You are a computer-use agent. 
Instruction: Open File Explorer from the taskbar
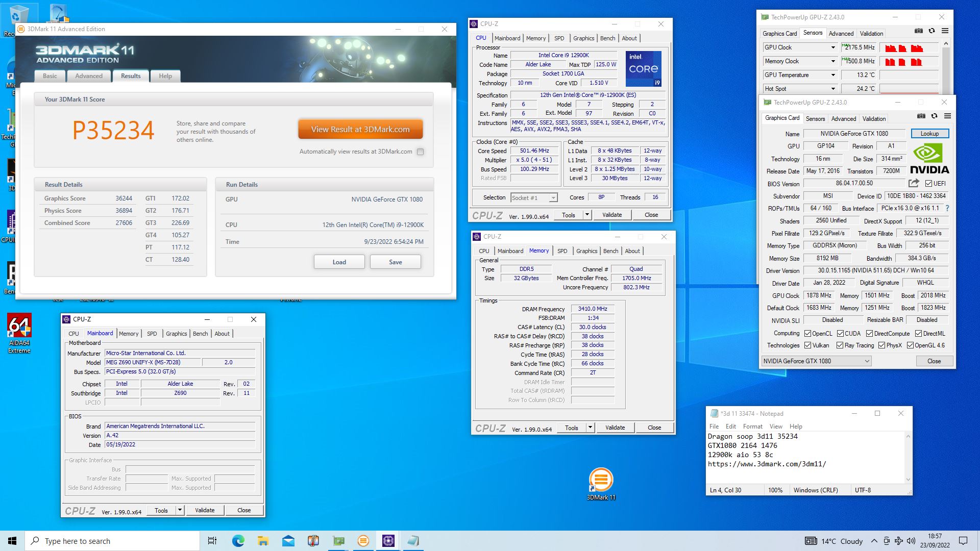click(x=263, y=541)
